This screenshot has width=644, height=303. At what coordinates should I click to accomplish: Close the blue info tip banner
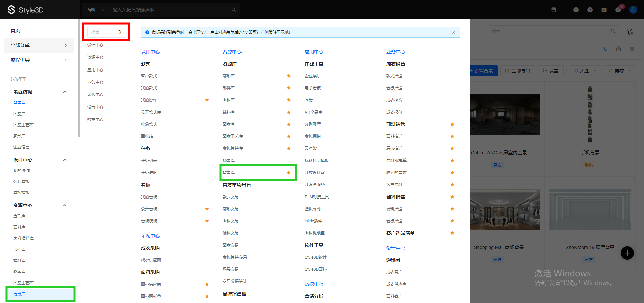454,32
